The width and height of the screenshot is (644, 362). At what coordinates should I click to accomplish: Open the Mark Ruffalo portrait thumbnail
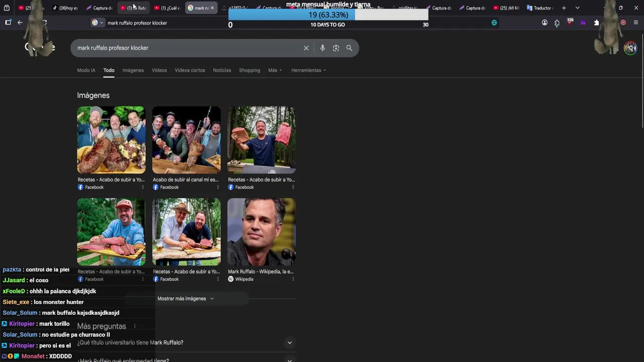coord(262,232)
